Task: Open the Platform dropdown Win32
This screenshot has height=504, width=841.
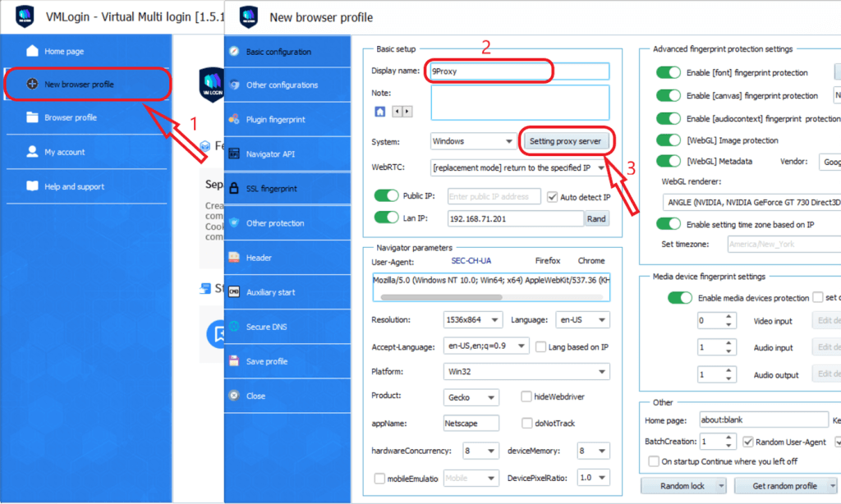Action: (526, 372)
